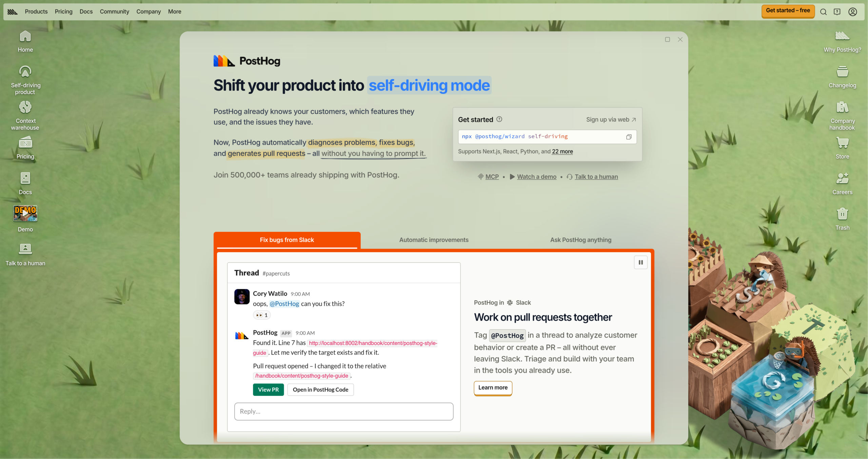
Task: Click the #papercuts channel label
Action: (x=276, y=274)
